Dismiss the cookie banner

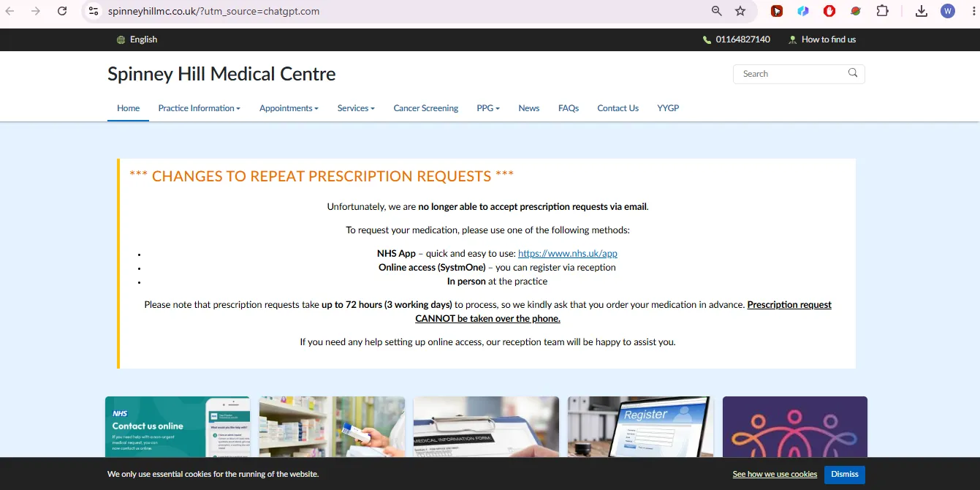(845, 474)
